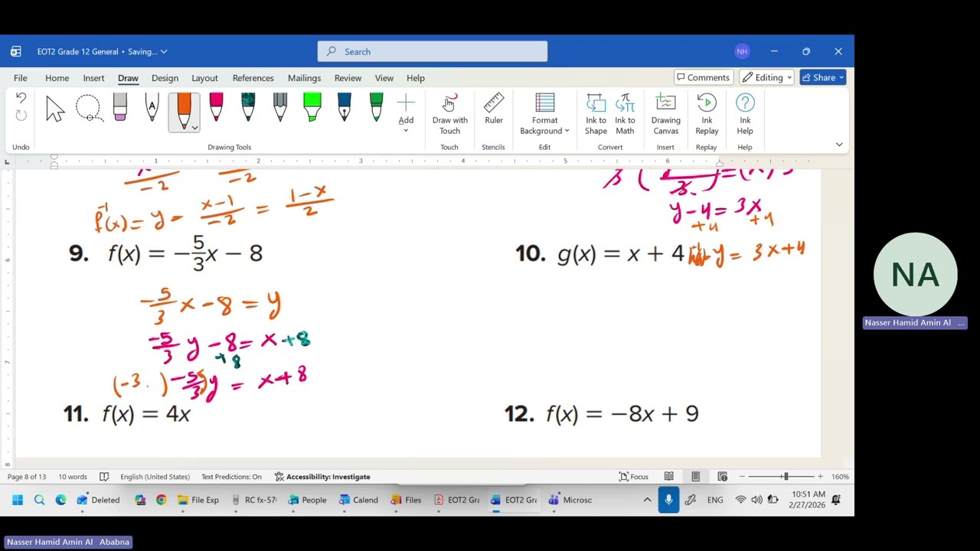The image size is (980, 551).
Task: Choose the dark green pen
Action: pyautogui.click(x=376, y=109)
